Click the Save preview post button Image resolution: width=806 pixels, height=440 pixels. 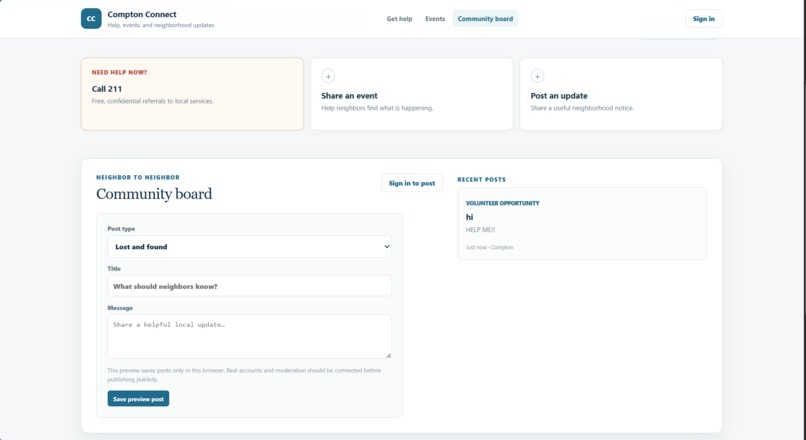tap(138, 399)
